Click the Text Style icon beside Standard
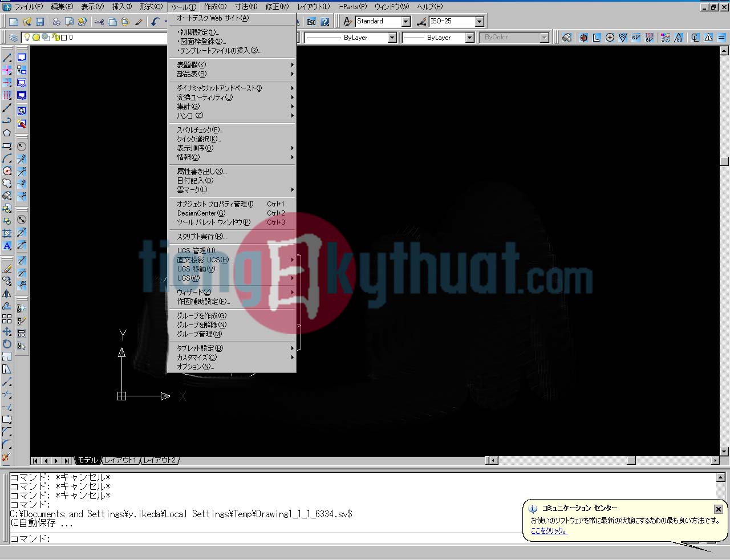This screenshot has width=730, height=560. click(x=347, y=22)
